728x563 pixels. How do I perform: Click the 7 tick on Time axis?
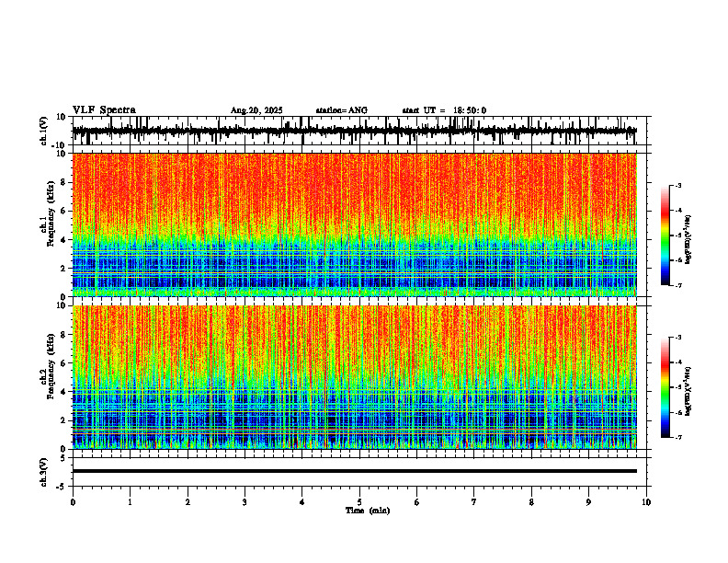(474, 502)
